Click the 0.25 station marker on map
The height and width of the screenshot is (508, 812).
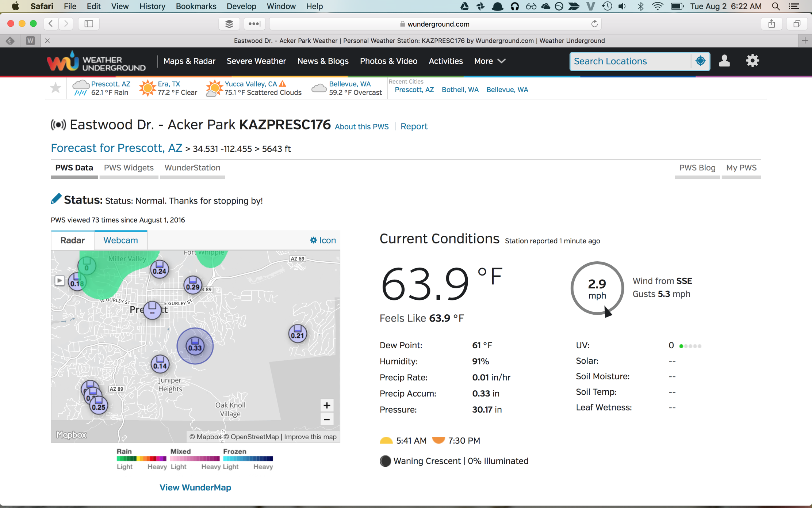(x=99, y=405)
